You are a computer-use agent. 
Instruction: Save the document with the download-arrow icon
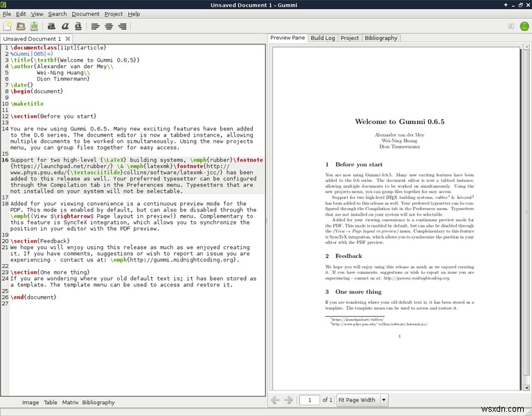point(34,26)
